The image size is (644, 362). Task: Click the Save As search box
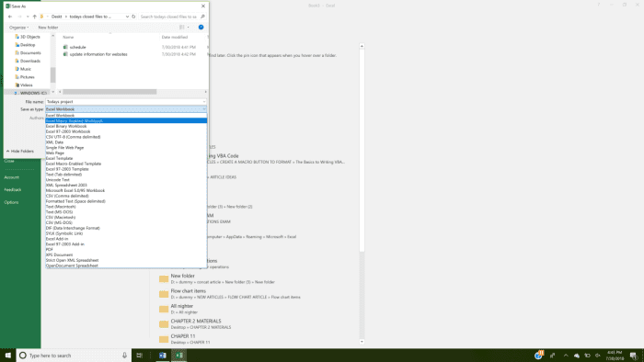click(x=168, y=17)
